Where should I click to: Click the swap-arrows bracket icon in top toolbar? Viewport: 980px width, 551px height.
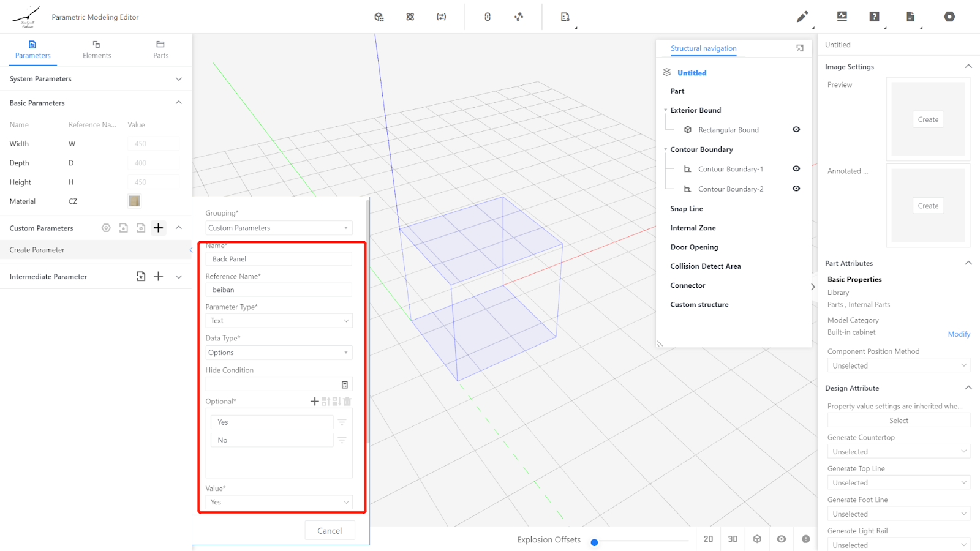tap(441, 17)
